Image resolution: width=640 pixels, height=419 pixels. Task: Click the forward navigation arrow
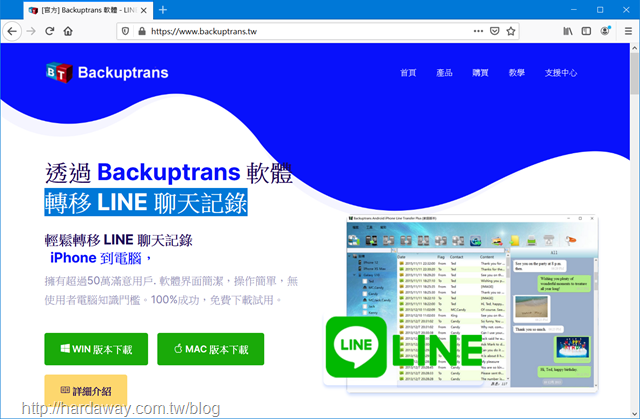(x=31, y=31)
